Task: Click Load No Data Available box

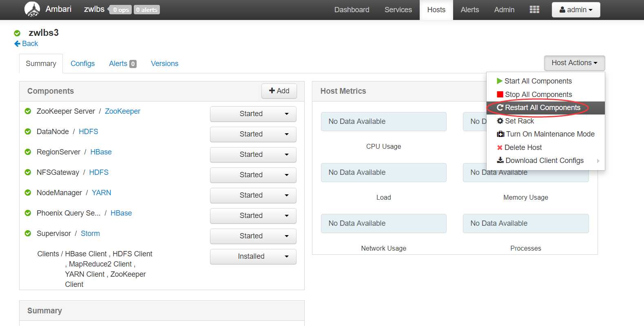Action: (x=383, y=172)
